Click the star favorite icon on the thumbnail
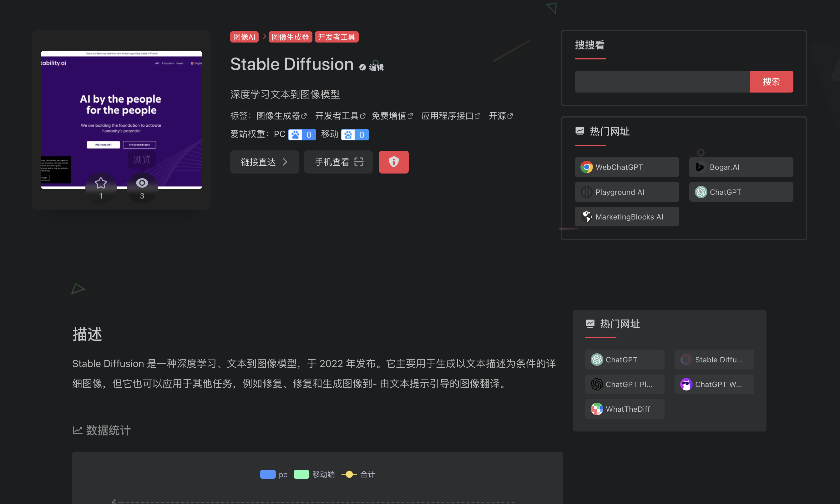The image size is (840, 504). pyautogui.click(x=100, y=183)
